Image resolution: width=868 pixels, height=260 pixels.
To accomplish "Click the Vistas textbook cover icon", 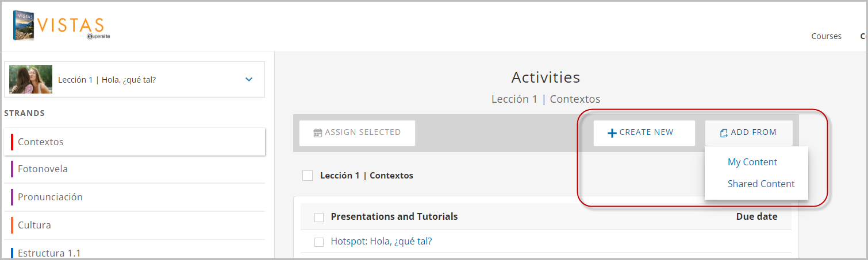I will pos(24,26).
